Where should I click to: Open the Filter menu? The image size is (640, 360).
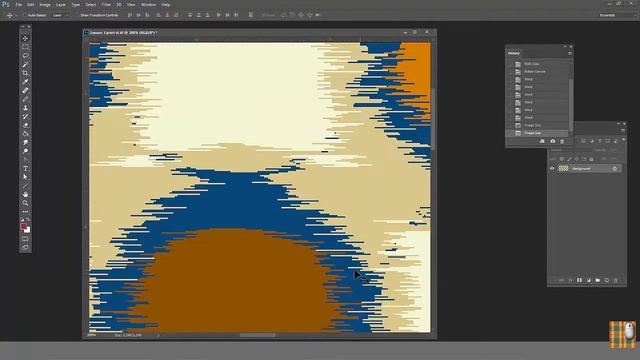pyautogui.click(x=106, y=4)
